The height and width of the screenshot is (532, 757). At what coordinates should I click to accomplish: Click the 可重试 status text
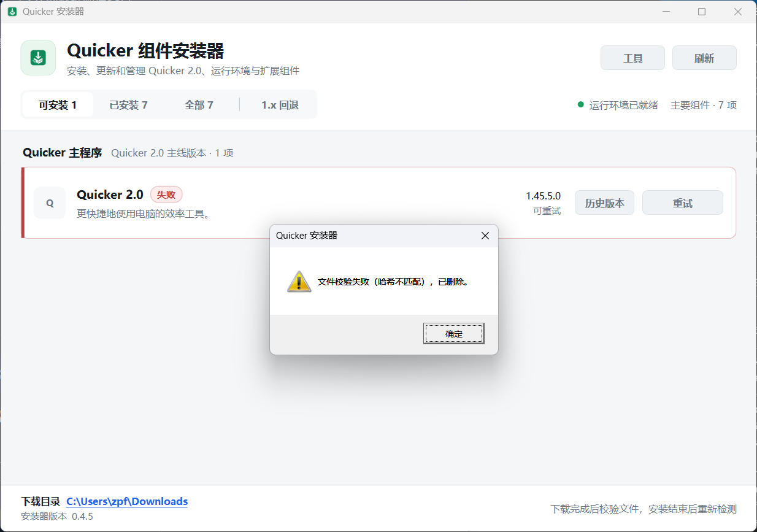click(547, 211)
